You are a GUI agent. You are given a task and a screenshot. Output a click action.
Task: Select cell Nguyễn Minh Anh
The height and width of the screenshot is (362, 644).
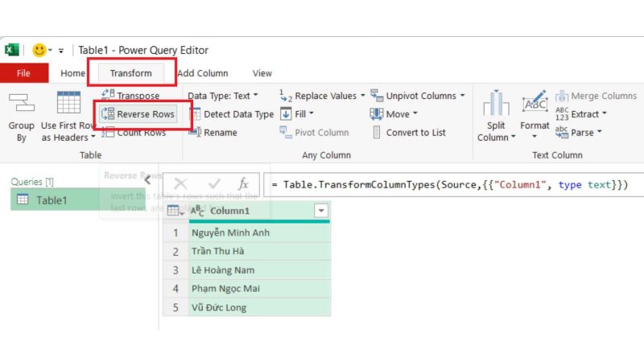tap(259, 232)
